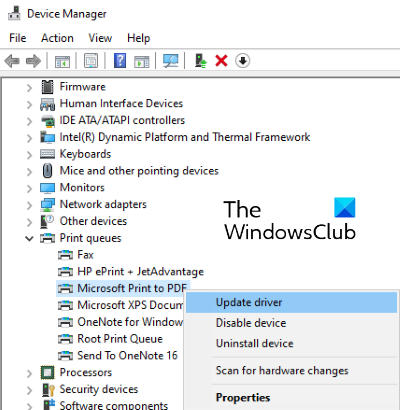Click the Firmware chip icon
The image size is (400, 410).
tap(47, 87)
